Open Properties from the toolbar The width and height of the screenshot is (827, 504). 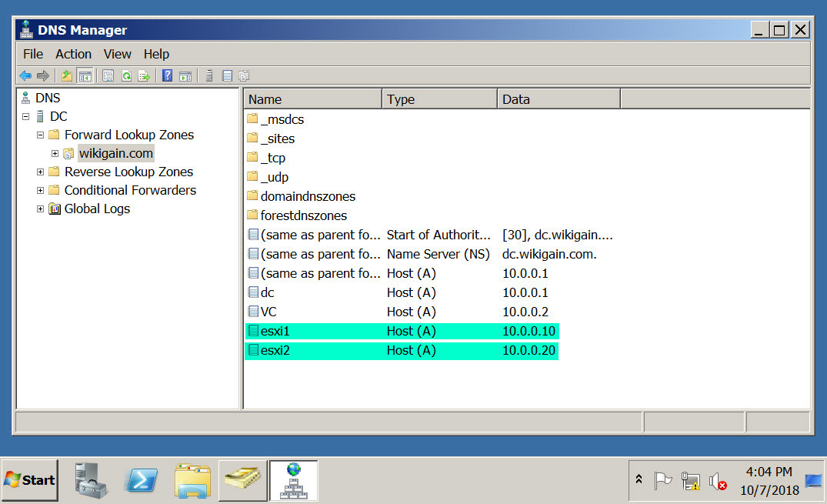108,76
